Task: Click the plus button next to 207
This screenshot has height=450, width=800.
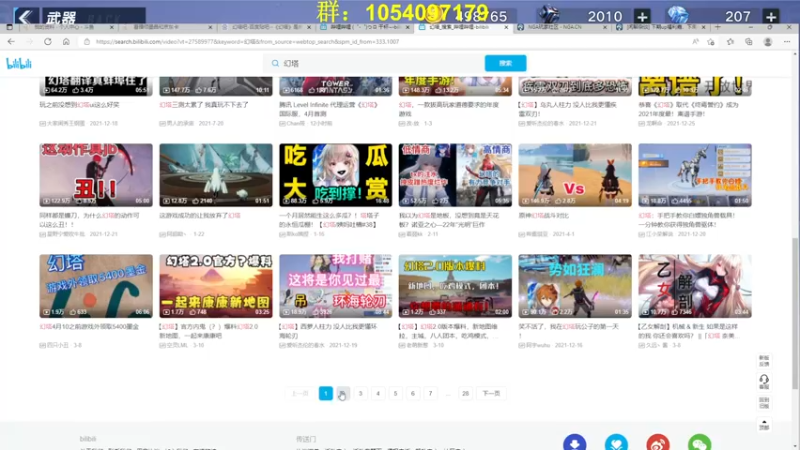Action: (771, 16)
